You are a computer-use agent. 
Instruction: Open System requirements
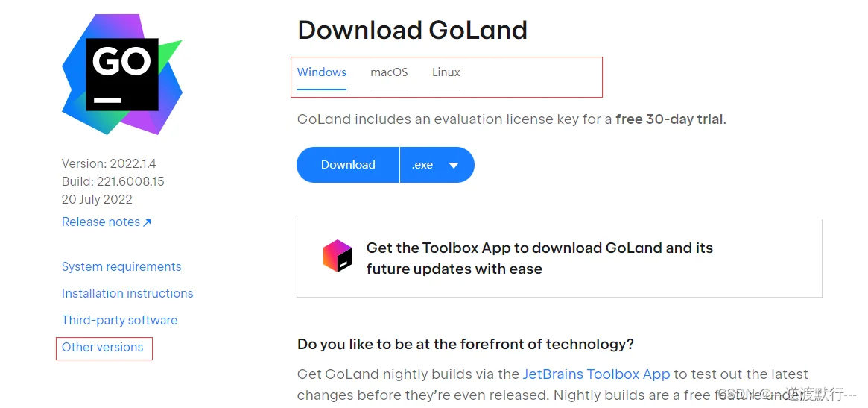tap(121, 266)
